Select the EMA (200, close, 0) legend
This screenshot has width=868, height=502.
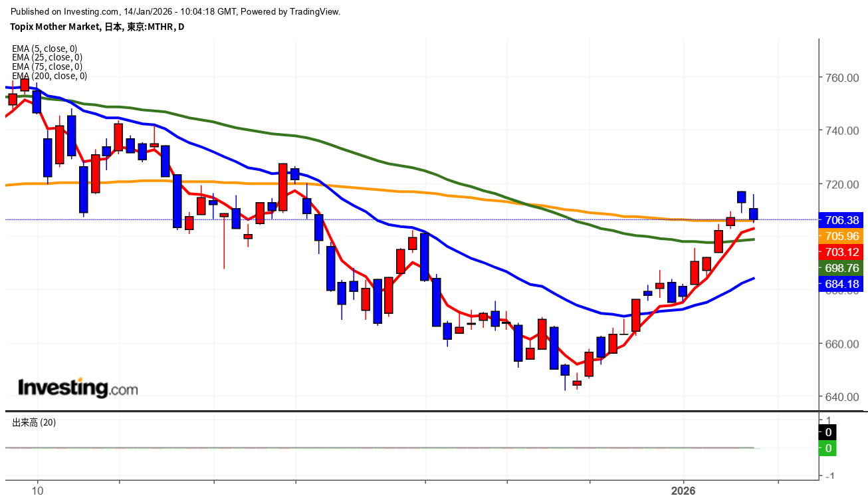coord(49,76)
